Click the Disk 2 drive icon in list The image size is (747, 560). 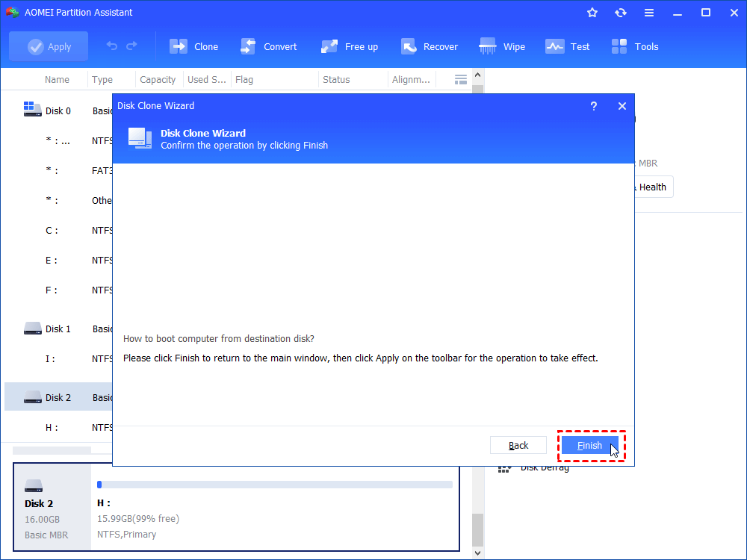point(32,397)
